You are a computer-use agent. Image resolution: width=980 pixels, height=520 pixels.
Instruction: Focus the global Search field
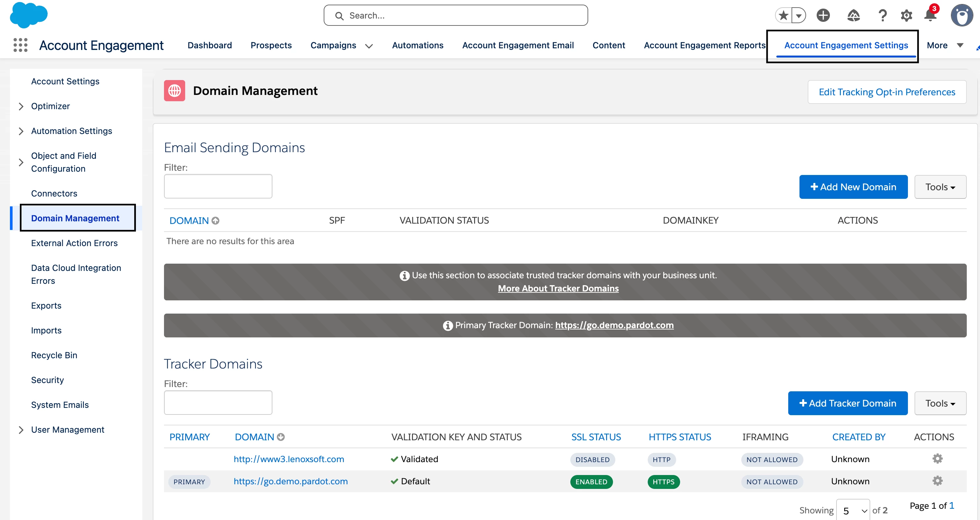click(x=456, y=15)
